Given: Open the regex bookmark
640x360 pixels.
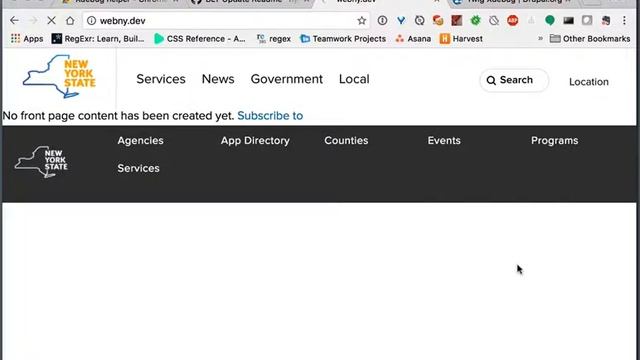Looking at the screenshot, I should tap(274, 39).
